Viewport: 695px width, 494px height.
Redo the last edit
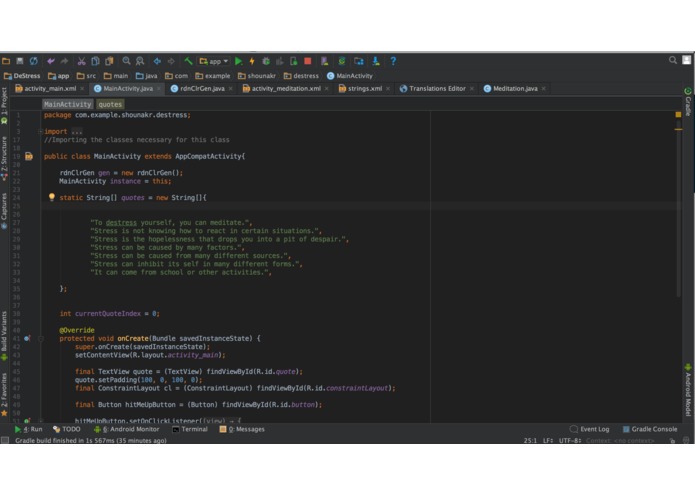(65, 61)
